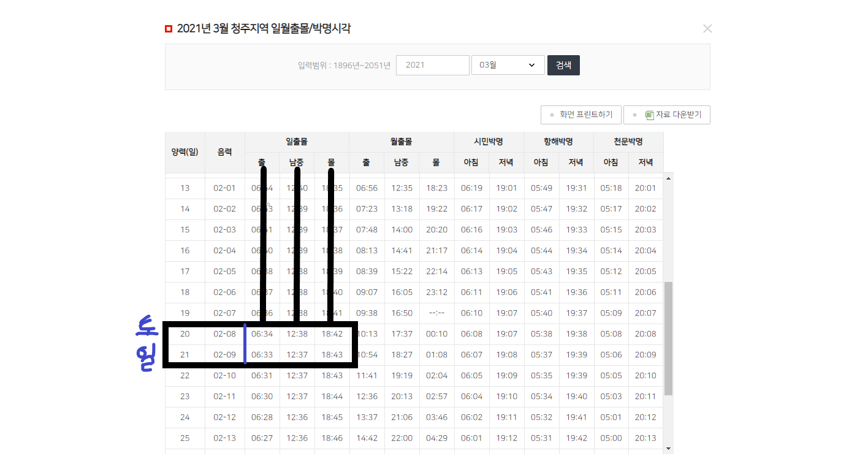Click moonrise 06:56 on day 13
The height and width of the screenshot is (467, 868).
coord(367,188)
